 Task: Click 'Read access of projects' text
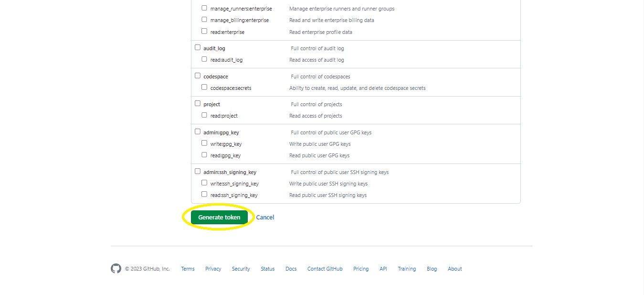click(316, 116)
